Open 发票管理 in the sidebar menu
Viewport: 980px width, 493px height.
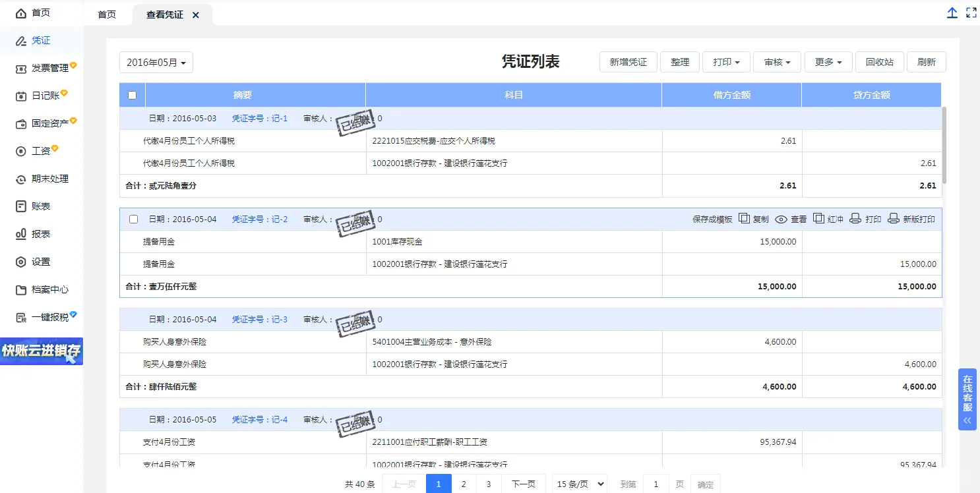(x=50, y=68)
